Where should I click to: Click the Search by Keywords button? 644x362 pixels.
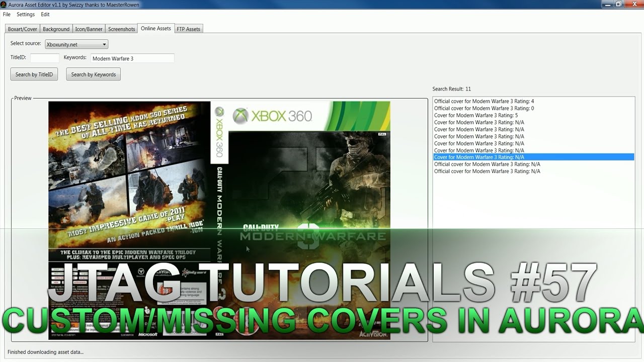coord(94,74)
